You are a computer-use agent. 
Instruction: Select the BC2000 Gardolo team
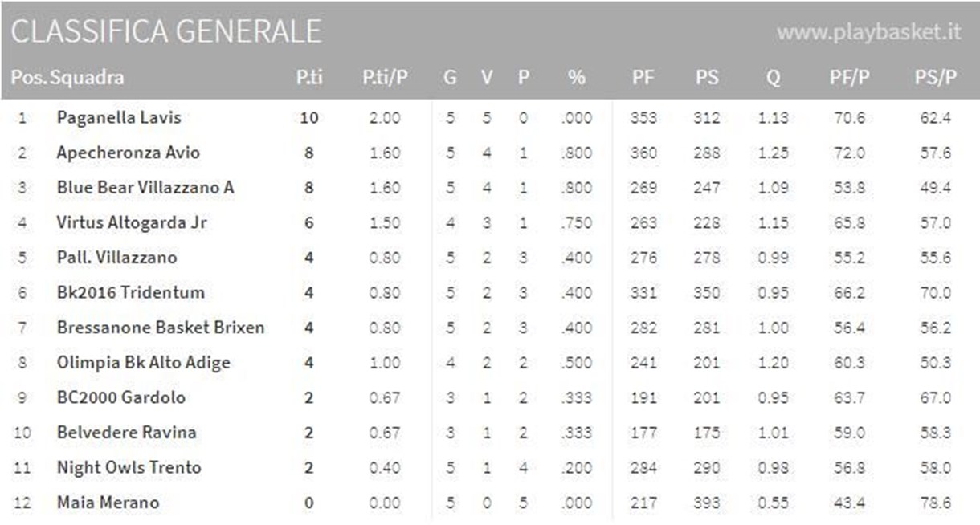point(120,397)
